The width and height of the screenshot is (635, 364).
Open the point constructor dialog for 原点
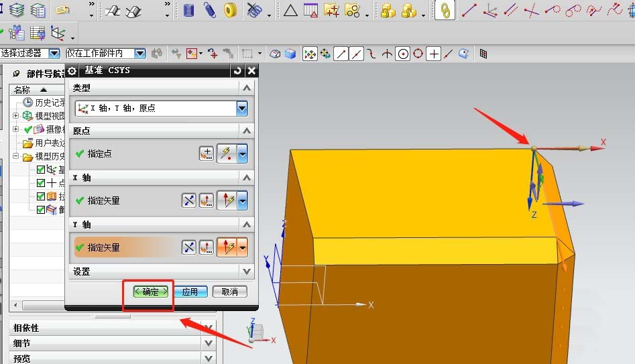tap(207, 154)
